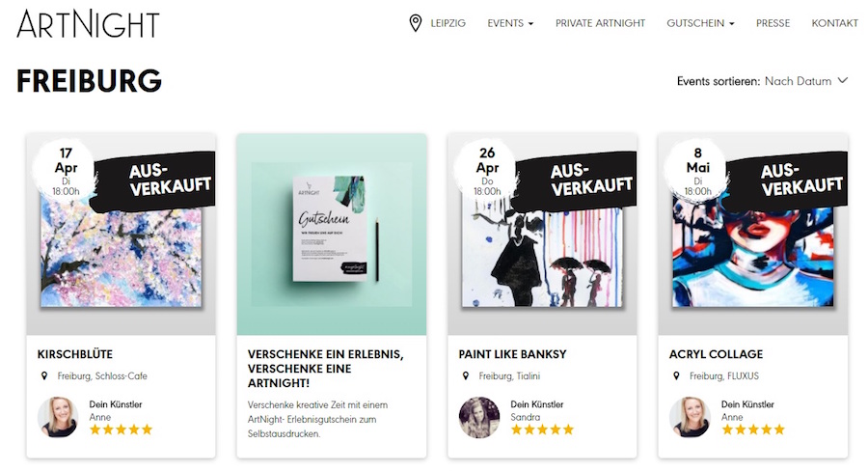This screenshot has height=471, width=868.
Task: Go to Private ArtNight page
Action: pyautogui.click(x=600, y=23)
